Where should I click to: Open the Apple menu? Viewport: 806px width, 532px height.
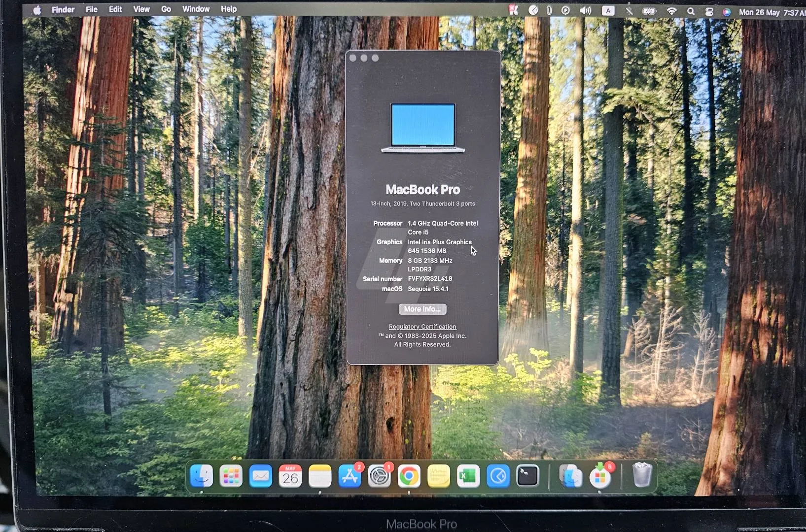pos(37,9)
